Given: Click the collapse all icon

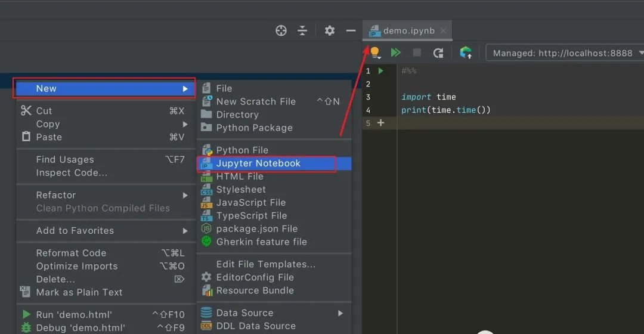Looking at the screenshot, I should (x=302, y=30).
